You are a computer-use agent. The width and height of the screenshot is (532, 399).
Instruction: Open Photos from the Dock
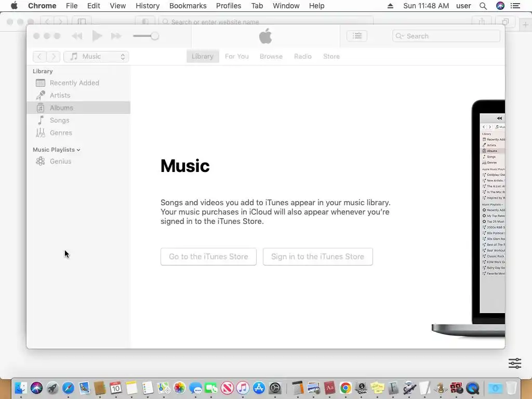click(x=179, y=388)
